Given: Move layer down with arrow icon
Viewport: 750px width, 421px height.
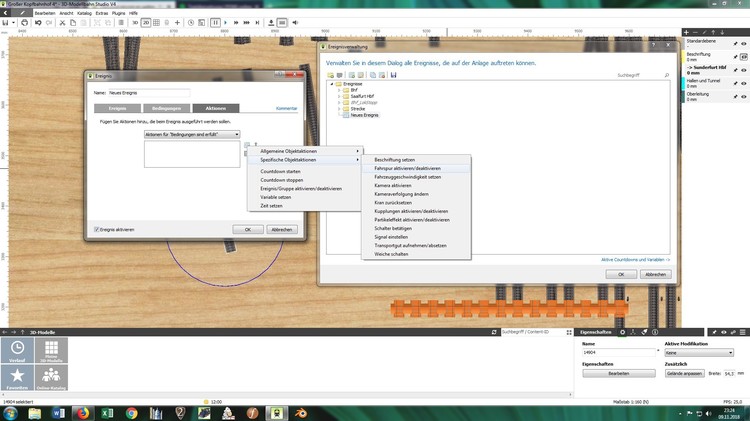Looking at the screenshot, I should coord(722,33).
